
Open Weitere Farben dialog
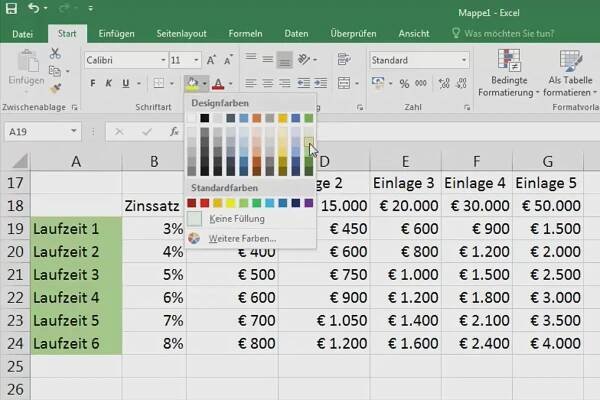pyautogui.click(x=243, y=238)
